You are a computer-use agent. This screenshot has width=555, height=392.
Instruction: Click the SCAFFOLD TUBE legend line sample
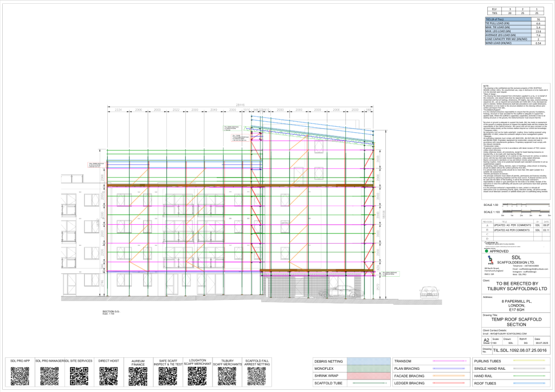369,383
